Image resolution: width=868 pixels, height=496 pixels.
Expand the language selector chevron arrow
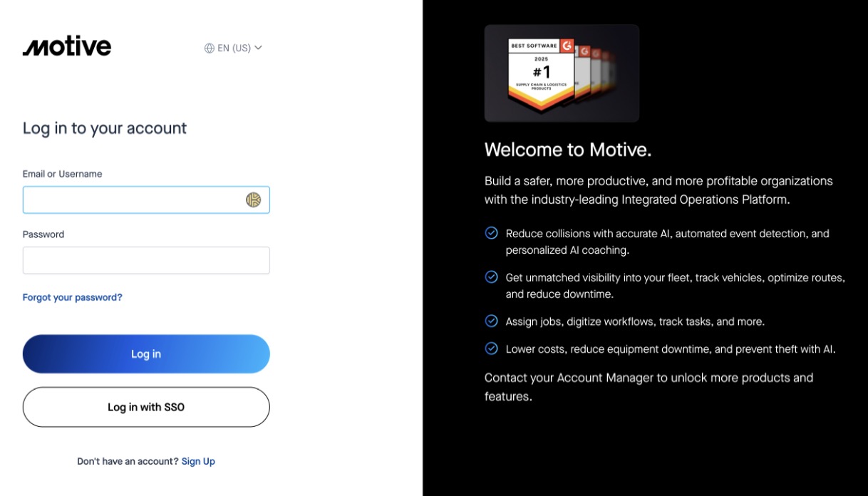pos(258,48)
